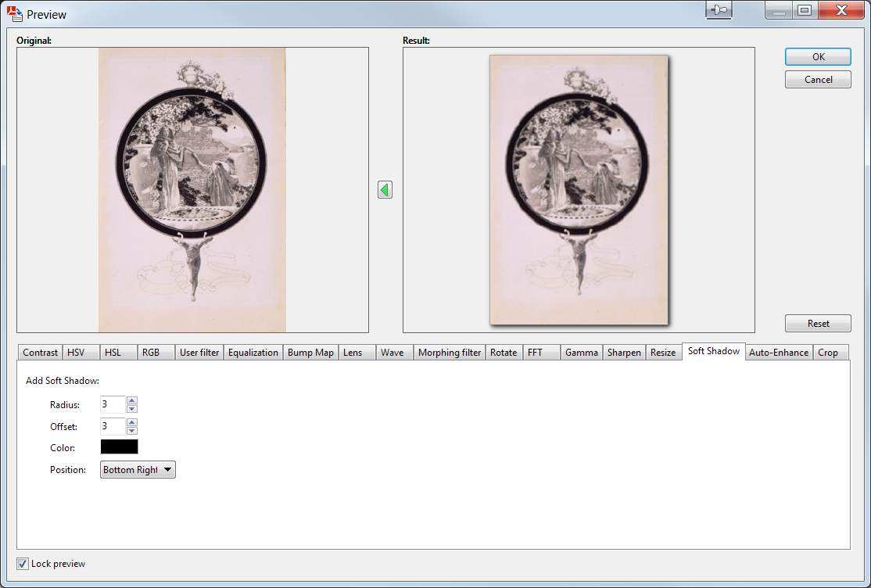Open the Morphing filter tab
The image size is (871, 588).
click(450, 353)
